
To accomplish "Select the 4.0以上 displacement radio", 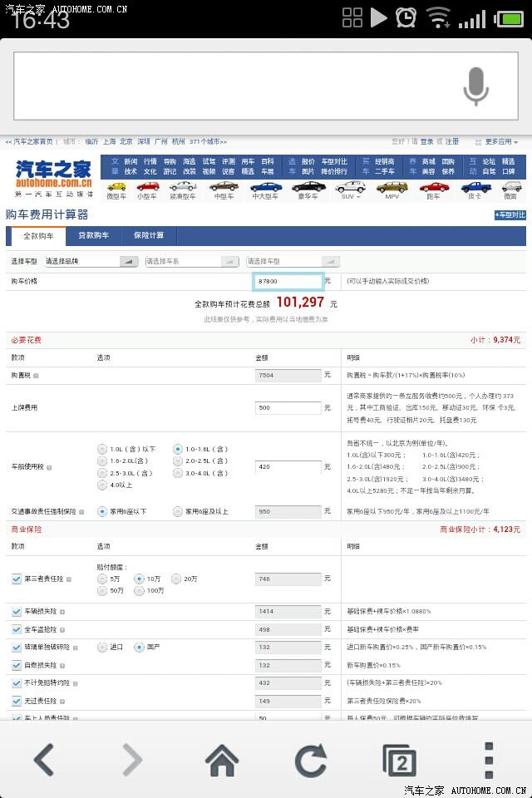I will 102,485.
